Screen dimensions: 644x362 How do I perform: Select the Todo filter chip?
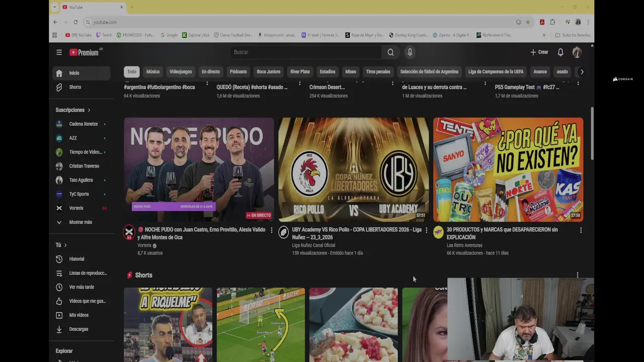coord(131,72)
